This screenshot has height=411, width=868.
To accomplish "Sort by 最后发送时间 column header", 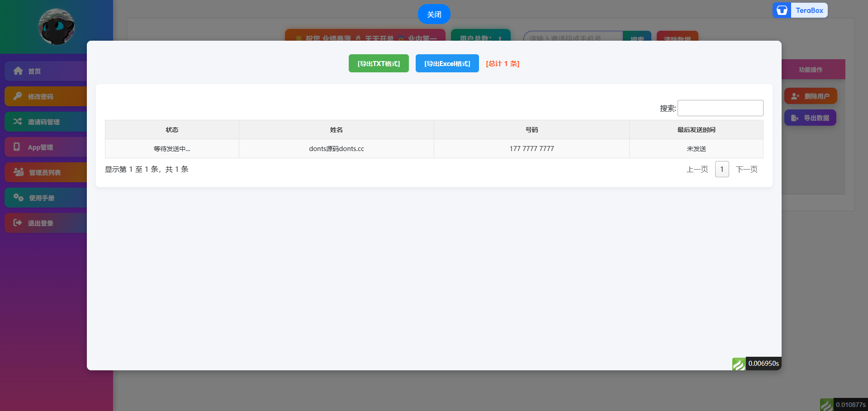I will click(x=696, y=130).
